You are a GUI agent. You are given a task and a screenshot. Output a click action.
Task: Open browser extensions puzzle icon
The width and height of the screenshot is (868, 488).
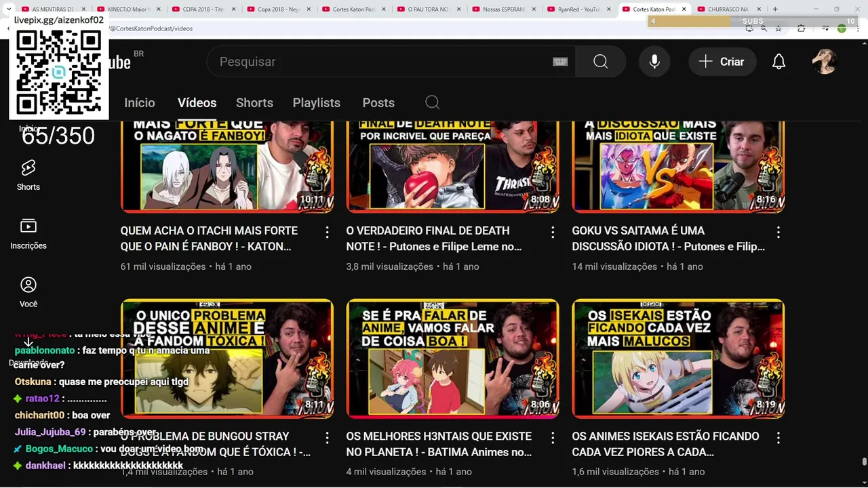[x=801, y=28]
